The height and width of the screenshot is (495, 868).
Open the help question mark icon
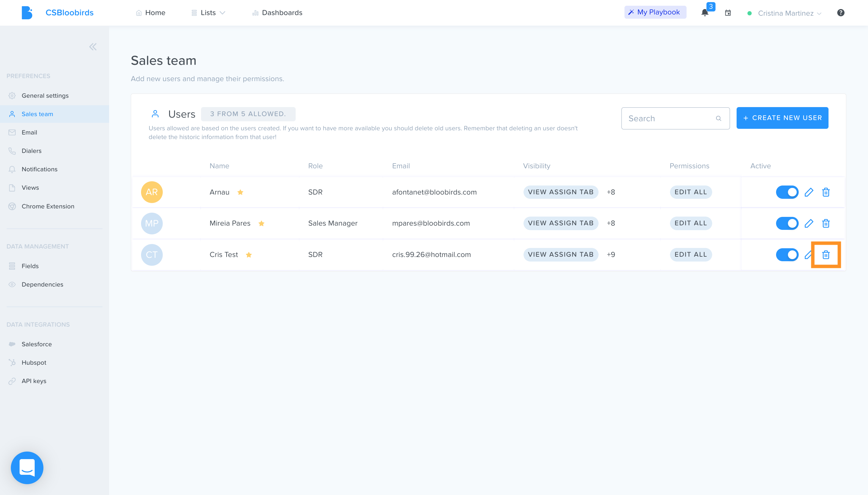(x=841, y=13)
